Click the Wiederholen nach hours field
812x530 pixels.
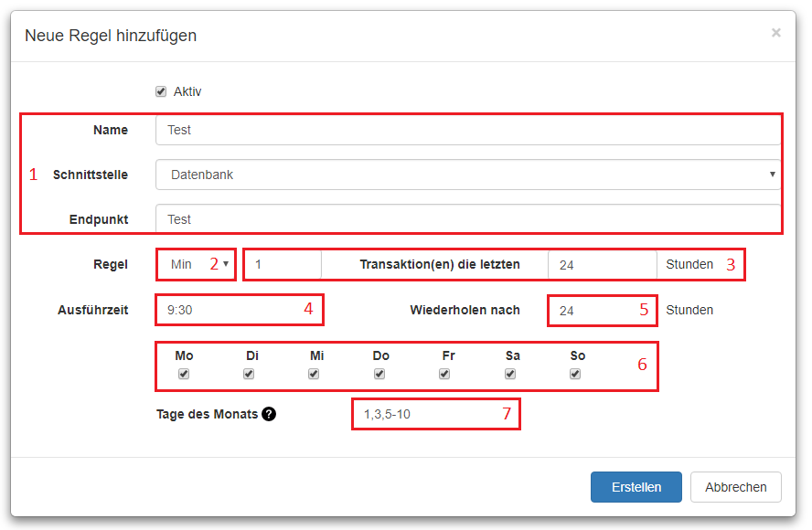click(603, 311)
